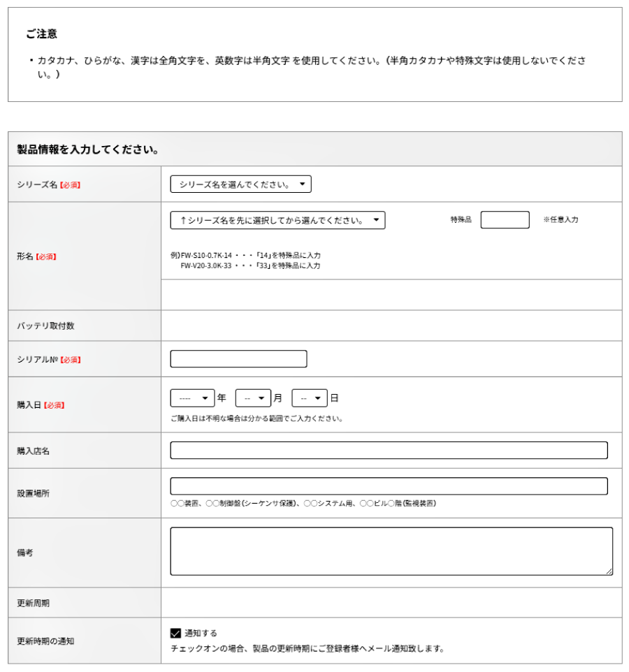This screenshot has height=672, width=629.
Task: Click the バッテリ取付数 label
Action: (x=45, y=326)
